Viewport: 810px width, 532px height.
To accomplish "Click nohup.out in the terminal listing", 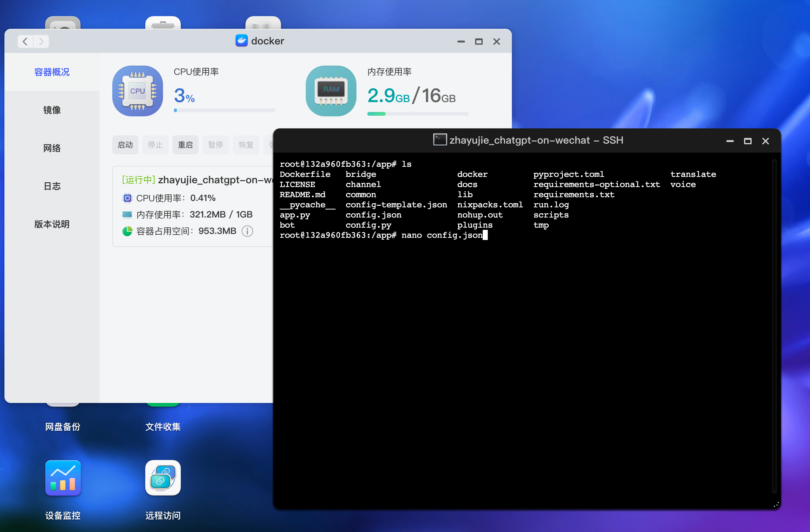I will click(x=480, y=215).
